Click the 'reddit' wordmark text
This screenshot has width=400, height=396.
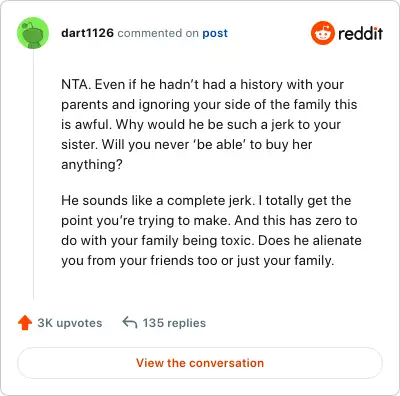(360, 33)
